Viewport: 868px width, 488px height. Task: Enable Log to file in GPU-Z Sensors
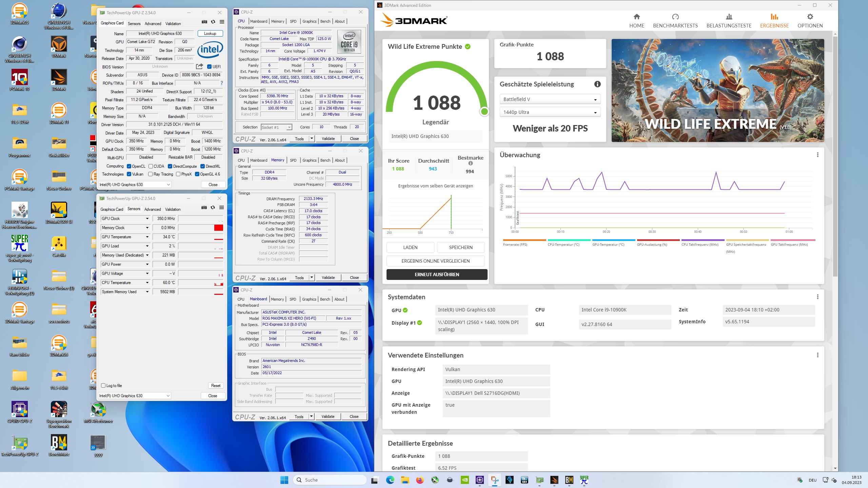point(103,386)
